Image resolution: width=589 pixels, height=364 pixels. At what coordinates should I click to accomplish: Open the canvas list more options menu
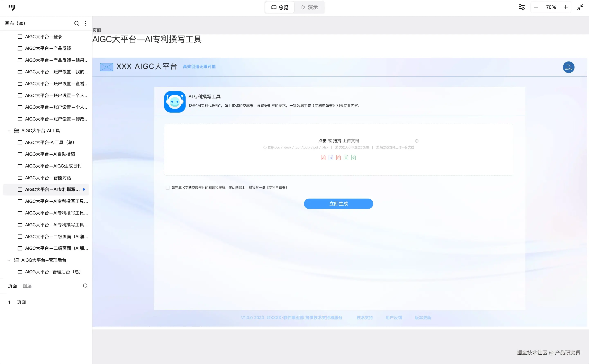click(x=85, y=23)
